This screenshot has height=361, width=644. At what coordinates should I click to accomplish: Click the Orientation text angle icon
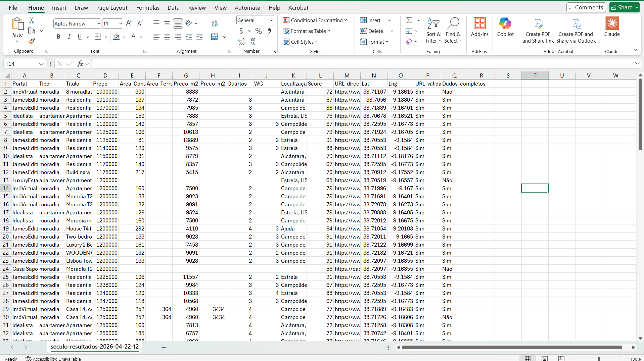[x=189, y=23]
